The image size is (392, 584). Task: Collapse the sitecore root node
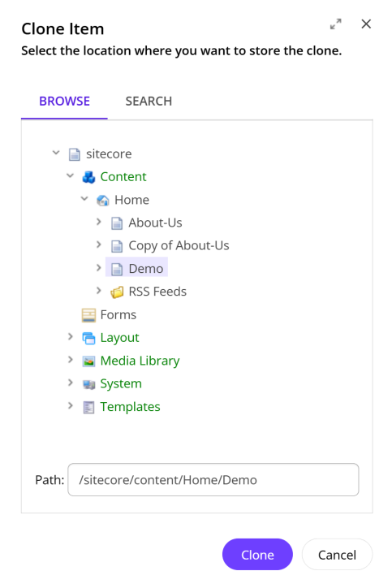click(x=56, y=153)
